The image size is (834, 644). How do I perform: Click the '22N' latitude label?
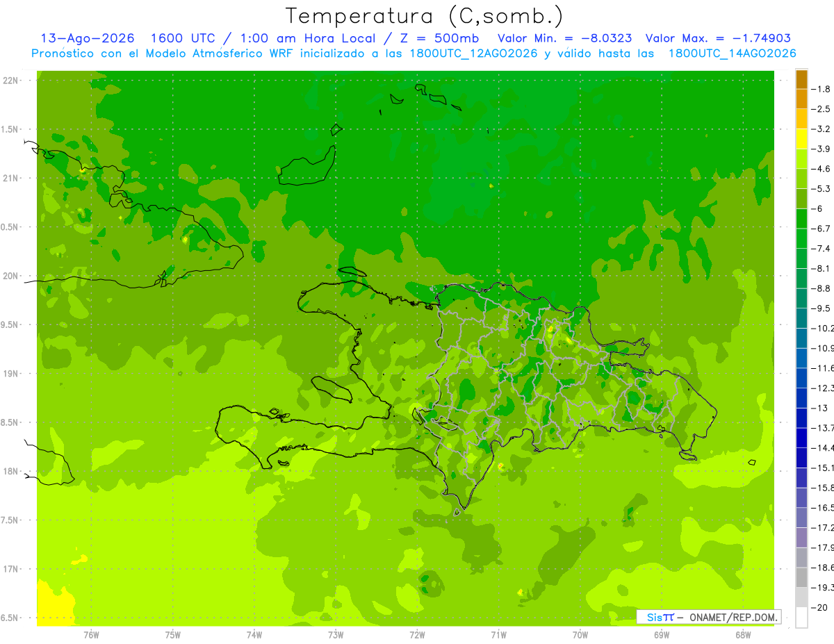point(12,81)
